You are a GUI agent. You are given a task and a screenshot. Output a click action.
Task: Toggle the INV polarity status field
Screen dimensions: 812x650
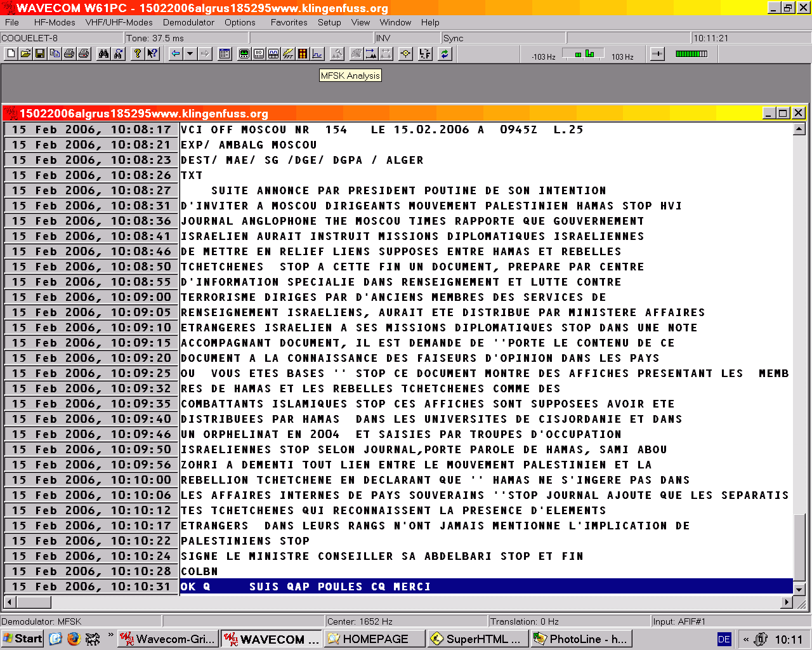pyautogui.click(x=407, y=38)
